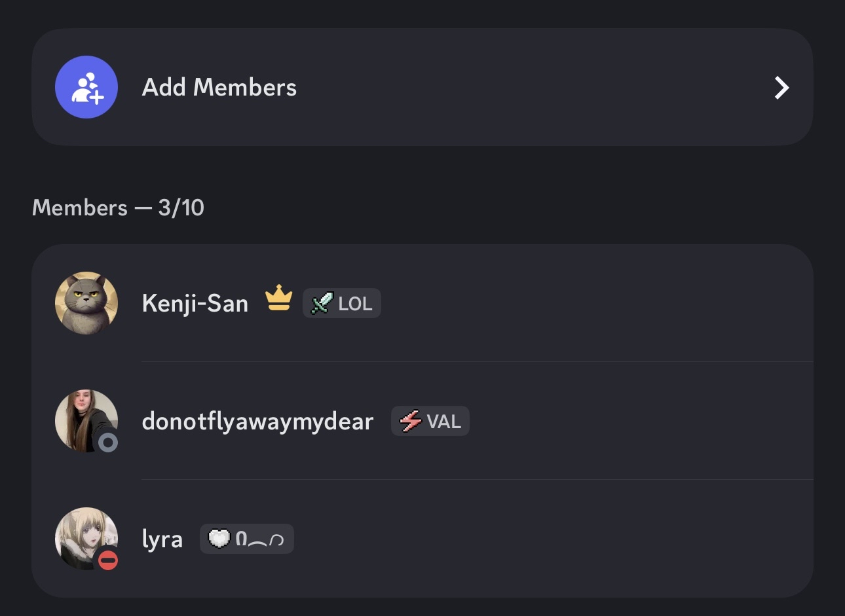
Task: Click the Members — 3/10 header
Action: pyautogui.click(x=118, y=208)
